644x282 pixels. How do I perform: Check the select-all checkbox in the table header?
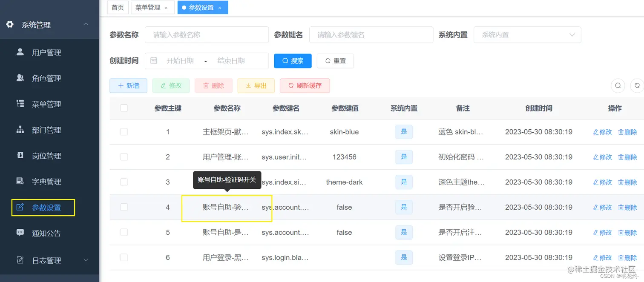[124, 108]
